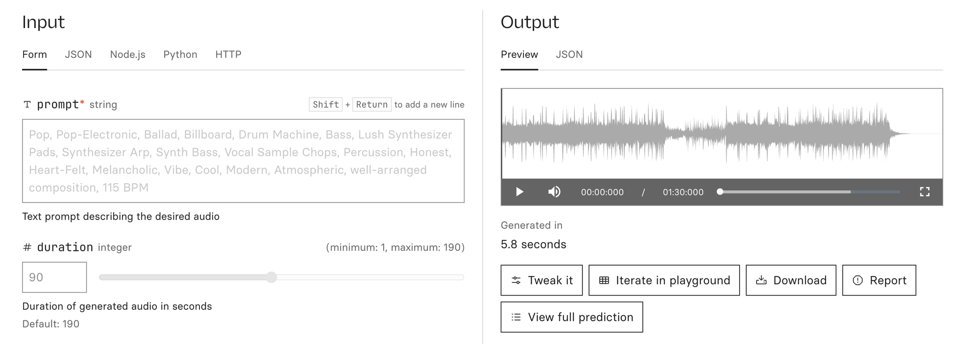Click on the audio waveform display
This screenshot has width=980, height=344.
click(722, 134)
